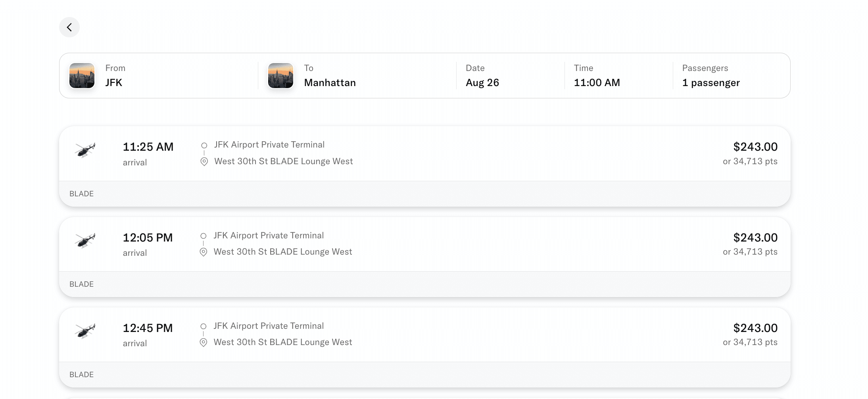Click the helicopter icon for 12:45 PM flight

click(x=85, y=331)
